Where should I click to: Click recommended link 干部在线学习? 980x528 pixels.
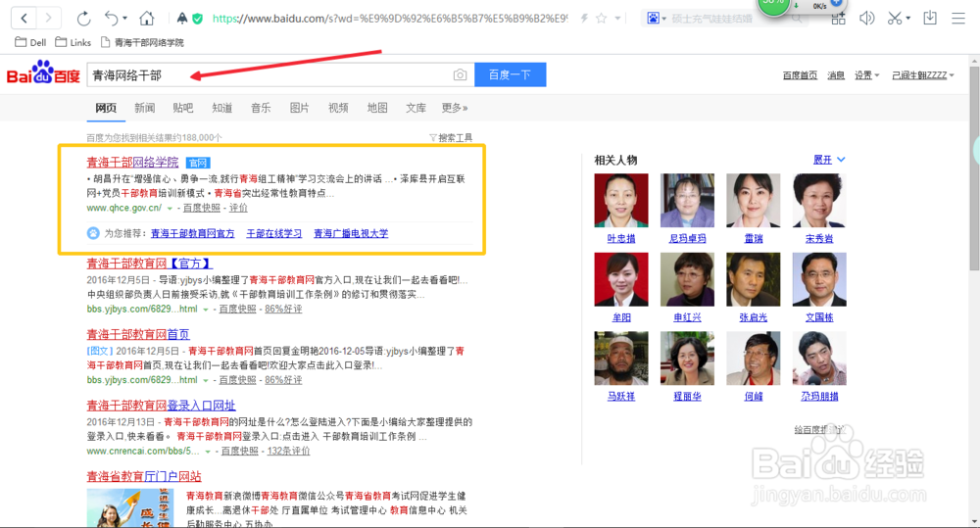[273, 233]
